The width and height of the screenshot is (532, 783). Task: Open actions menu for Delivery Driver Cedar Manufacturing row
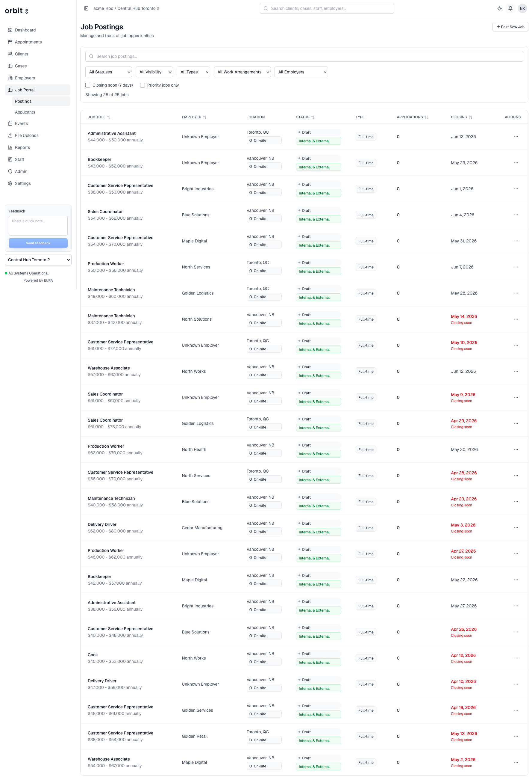516,528
